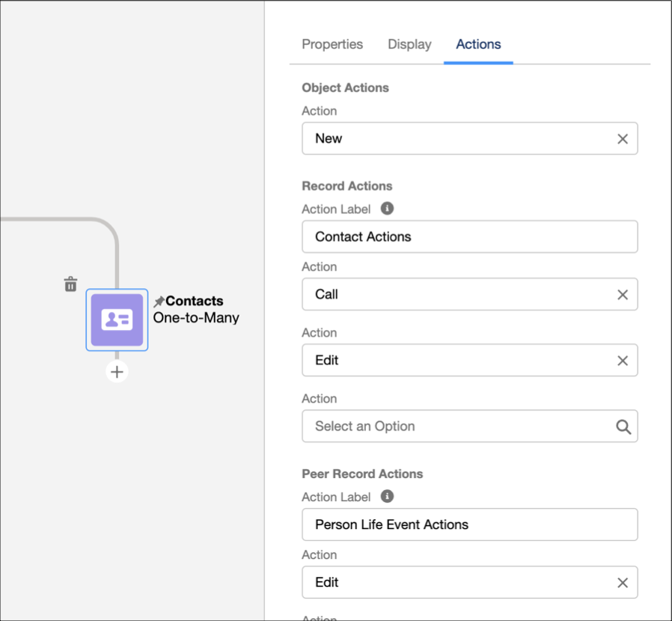This screenshot has height=621, width=672.
Task: Select the Contacts One-to-Many node icon
Action: (117, 320)
